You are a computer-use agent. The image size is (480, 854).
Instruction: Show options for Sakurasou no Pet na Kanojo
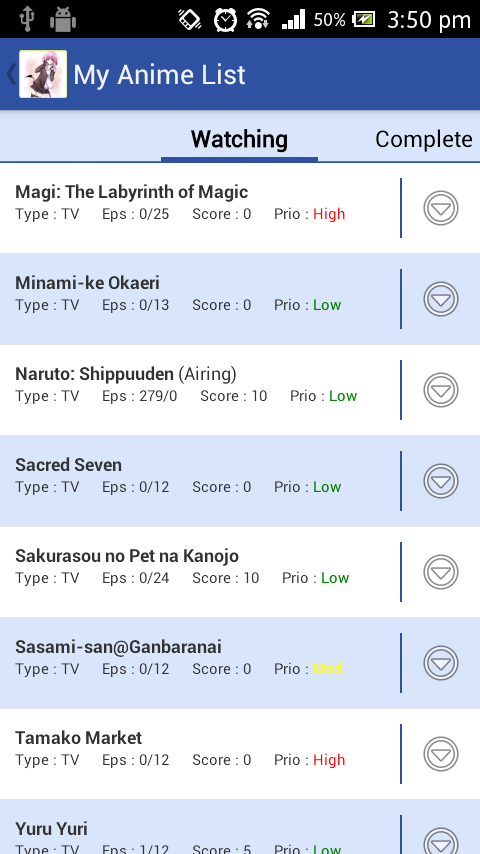pyautogui.click(x=441, y=572)
